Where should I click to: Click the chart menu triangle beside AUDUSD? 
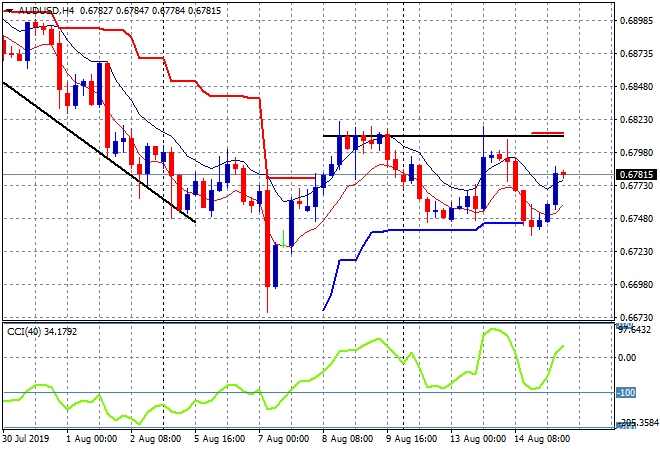[x=9, y=11]
